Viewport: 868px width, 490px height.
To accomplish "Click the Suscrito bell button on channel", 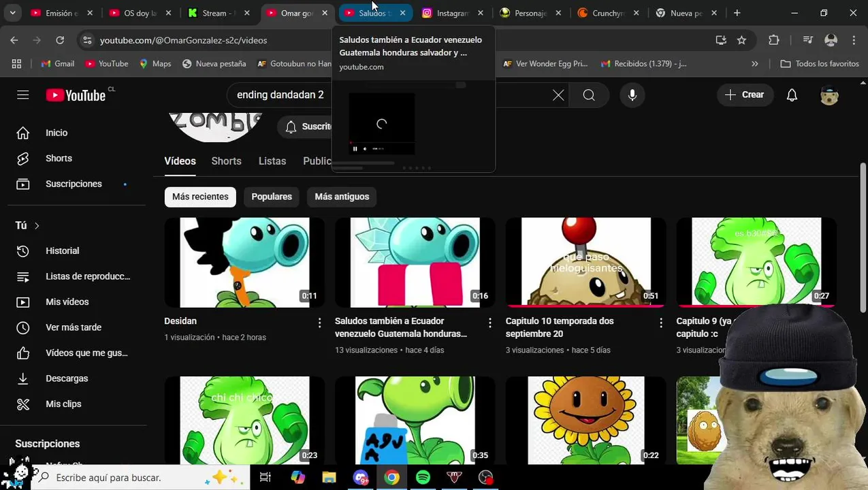I will pyautogui.click(x=305, y=127).
